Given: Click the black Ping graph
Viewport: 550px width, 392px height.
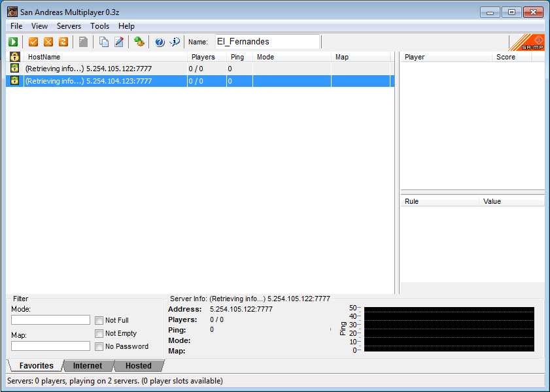Looking at the screenshot, I should 449,329.
